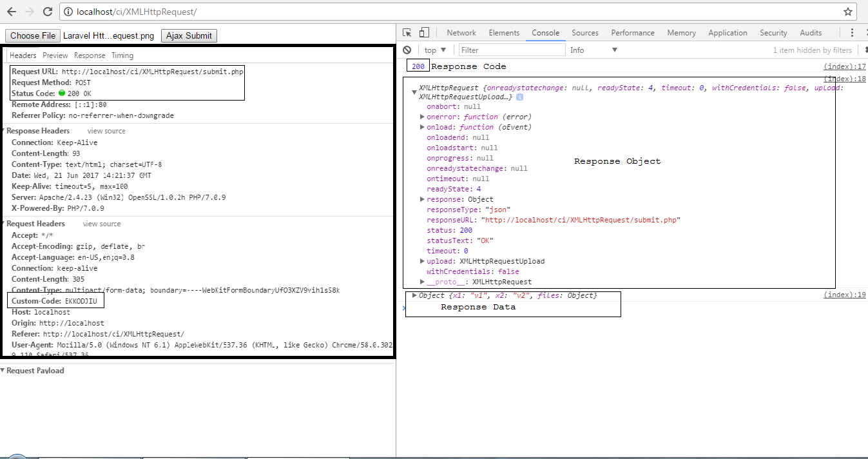Viewport: 868px width, 459px height.
Task: Expand the upload: XMLHttpRequestUpload property
Action: click(x=422, y=261)
